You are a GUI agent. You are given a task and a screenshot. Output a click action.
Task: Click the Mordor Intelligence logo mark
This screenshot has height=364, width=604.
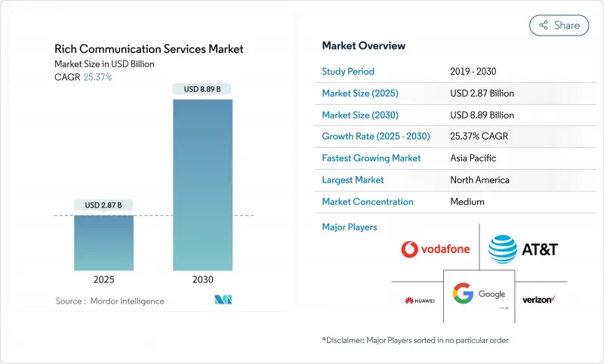(x=223, y=301)
